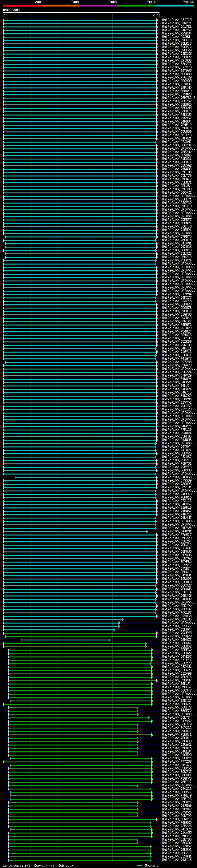This screenshot has height=868, width=197.
Task: Click the green 80% legend segment
Action: pos(137,6)
